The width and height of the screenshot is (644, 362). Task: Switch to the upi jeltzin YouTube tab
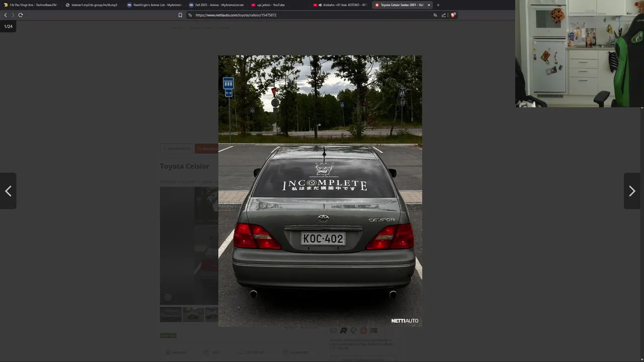pos(278,5)
